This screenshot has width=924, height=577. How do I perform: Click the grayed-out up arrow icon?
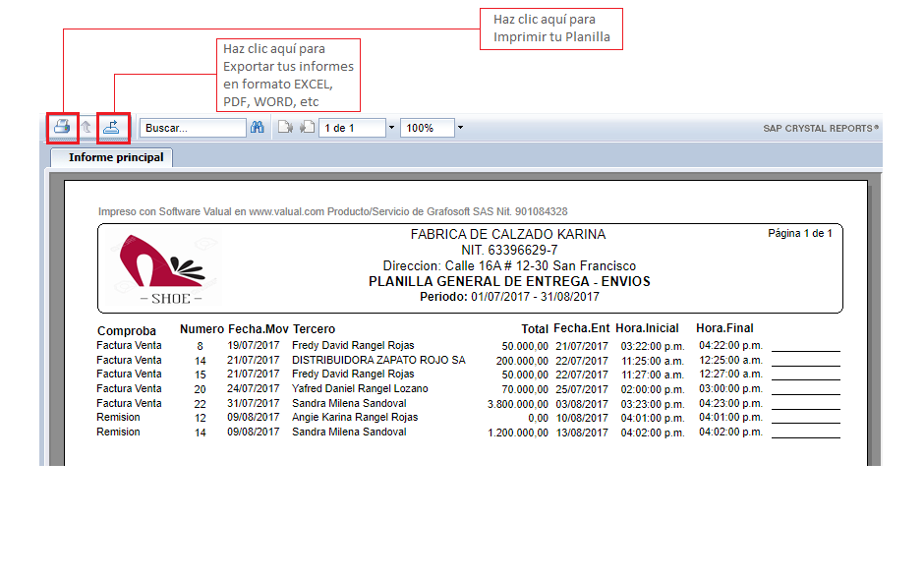pyautogui.click(x=87, y=128)
